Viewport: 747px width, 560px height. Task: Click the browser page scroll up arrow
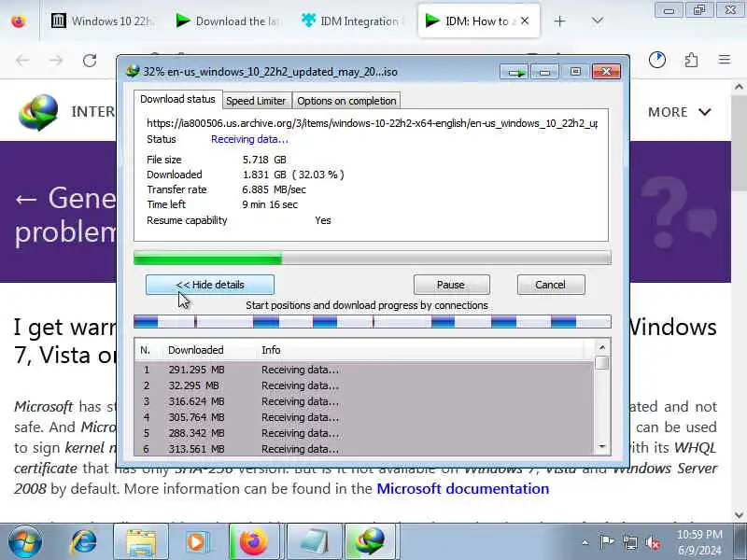pos(739,87)
